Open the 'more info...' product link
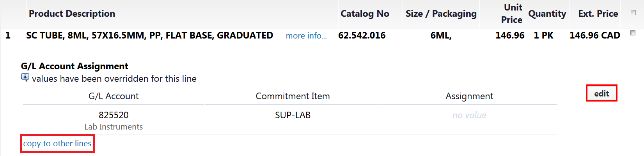The image size is (644, 156). pos(306,36)
